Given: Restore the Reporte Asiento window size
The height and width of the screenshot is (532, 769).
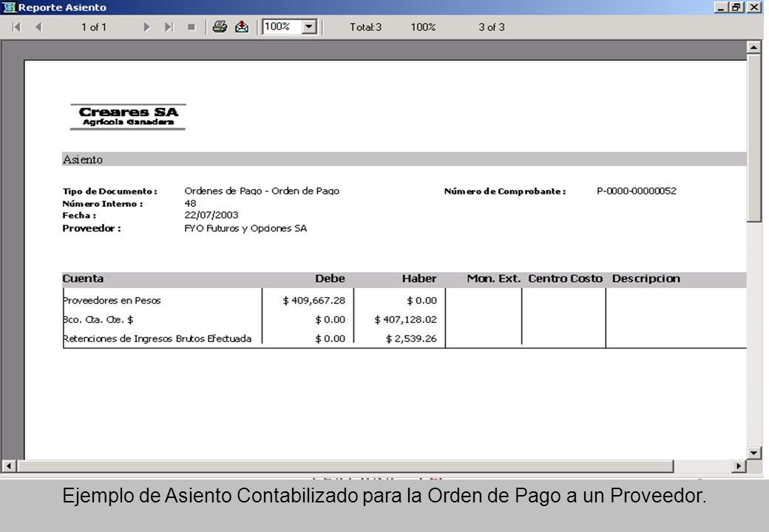Looking at the screenshot, I should tap(736, 7).
